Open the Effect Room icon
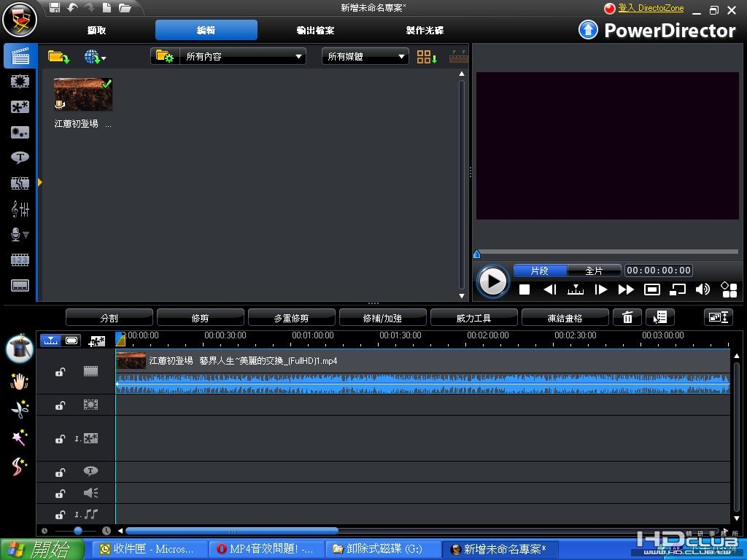 [20, 82]
